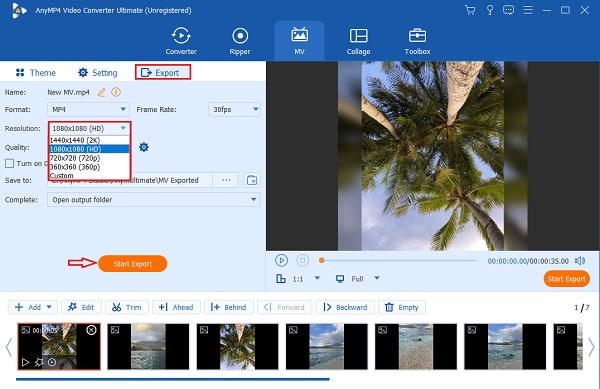
Task: Select the Export sub-tab
Action: click(x=163, y=72)
